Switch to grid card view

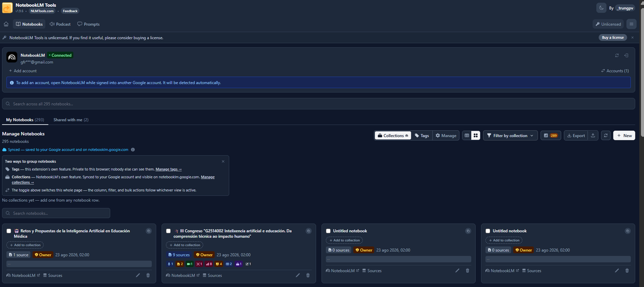pyautogui.click(x=475, y=135)
